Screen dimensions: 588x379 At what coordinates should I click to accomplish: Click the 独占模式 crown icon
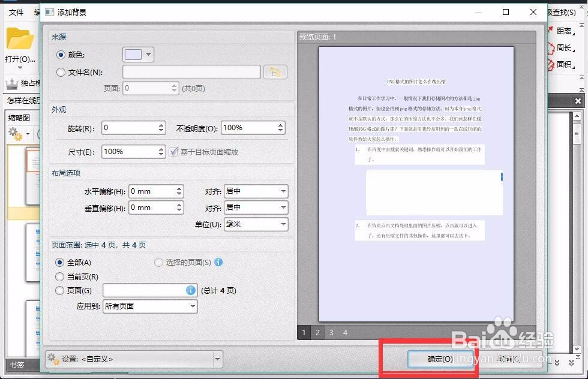coord(12,85)
